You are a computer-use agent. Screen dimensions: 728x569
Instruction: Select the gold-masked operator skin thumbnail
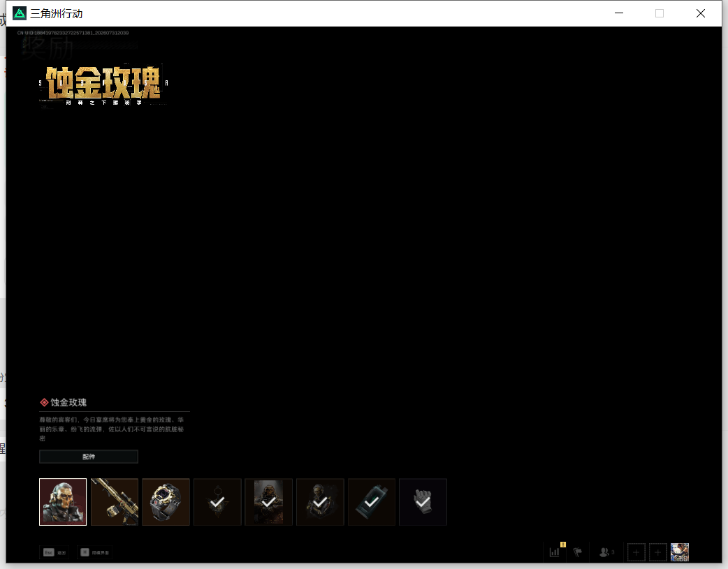pyautogui.click(x=63, y=502)
